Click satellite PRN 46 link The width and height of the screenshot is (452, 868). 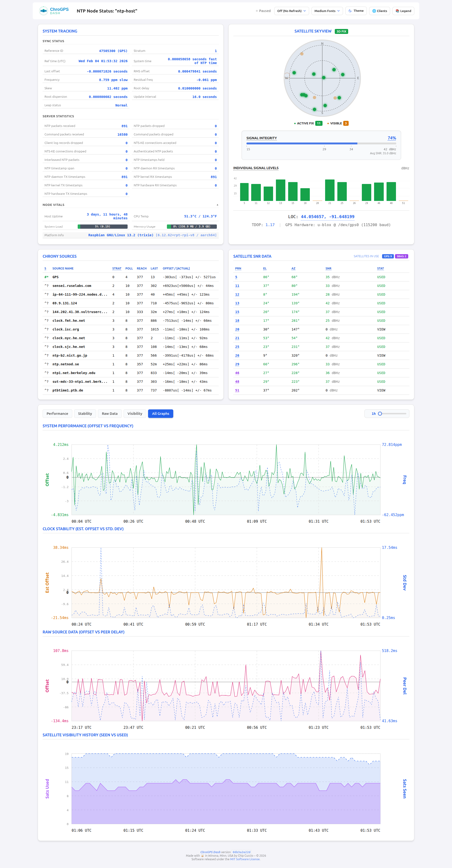point(237,373)
